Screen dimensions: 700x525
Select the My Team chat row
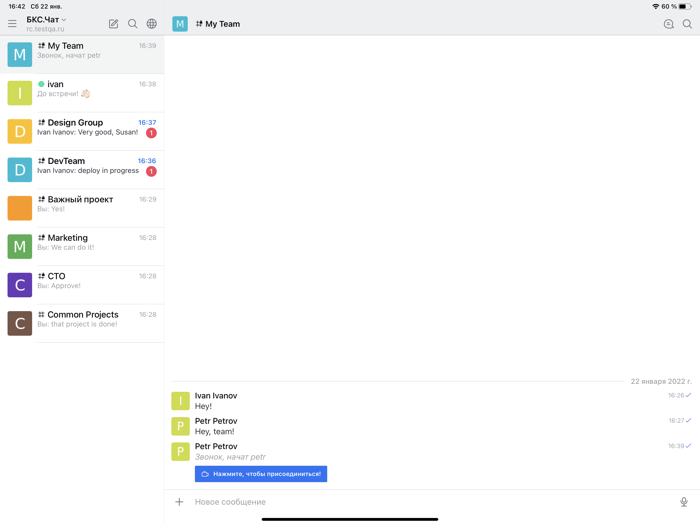point(82,54)
